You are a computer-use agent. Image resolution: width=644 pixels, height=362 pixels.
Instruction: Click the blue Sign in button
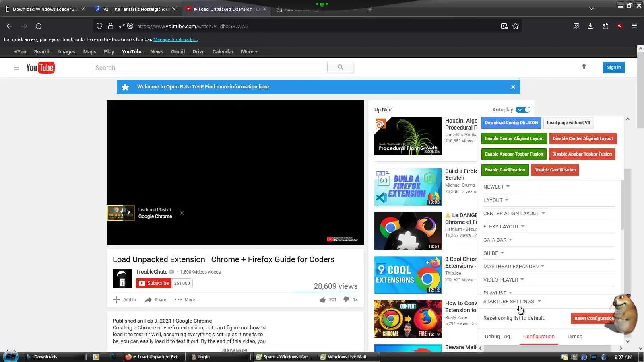pyautogui.click(x=614, y=67)
